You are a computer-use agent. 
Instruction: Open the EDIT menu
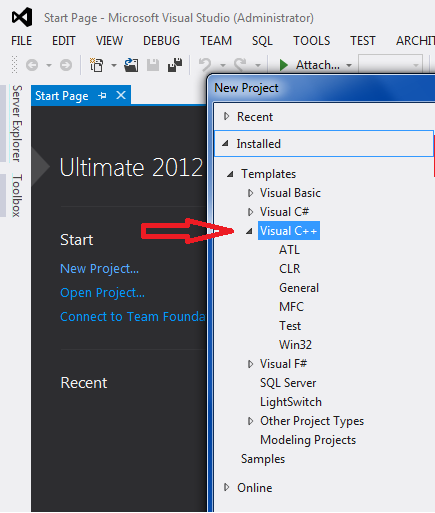tap(64, 41)
